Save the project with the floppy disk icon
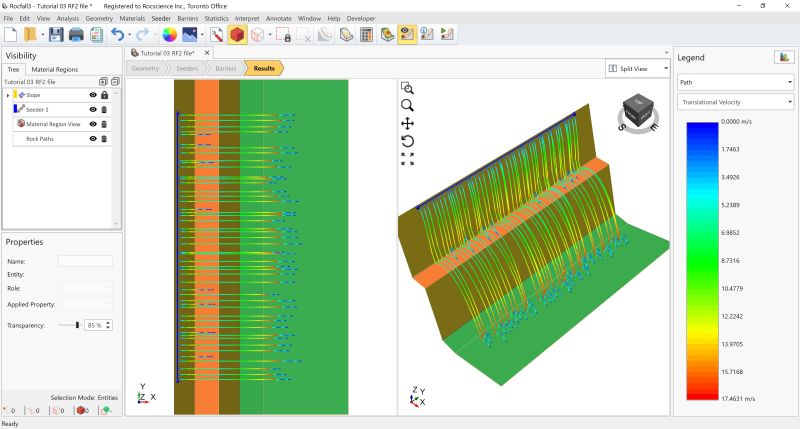This screenshot has height=429, width=800. [56, 35]
